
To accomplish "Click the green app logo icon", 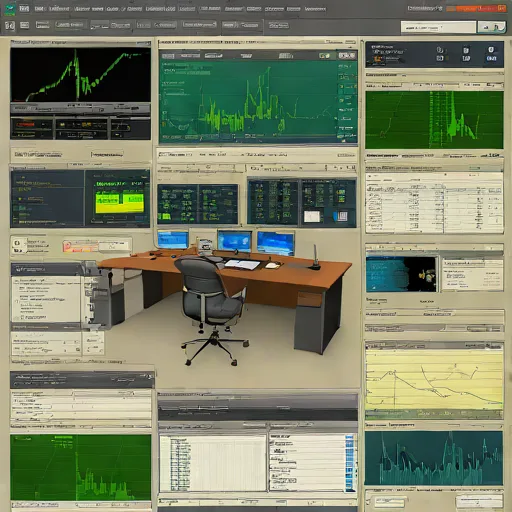I will [x=10, y=9].
